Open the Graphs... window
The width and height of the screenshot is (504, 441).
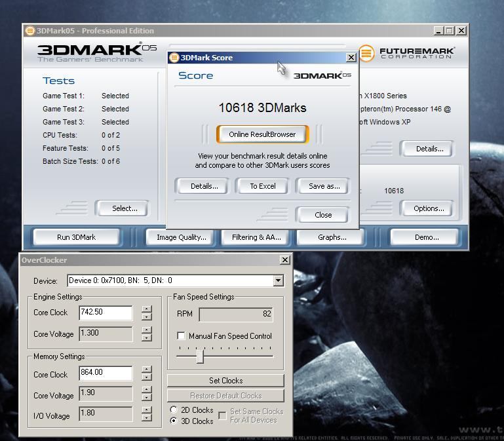pos(332,237)
